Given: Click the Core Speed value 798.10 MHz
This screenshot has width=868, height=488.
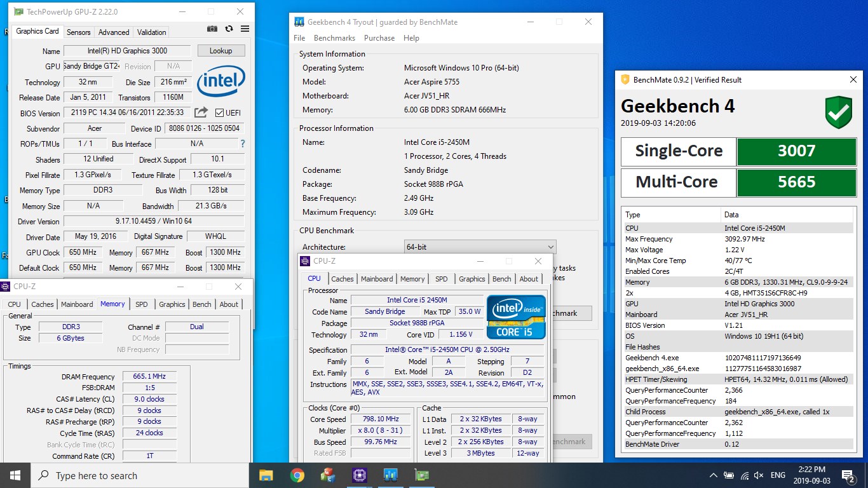Looking at the screenshot, I should [381, 419].
